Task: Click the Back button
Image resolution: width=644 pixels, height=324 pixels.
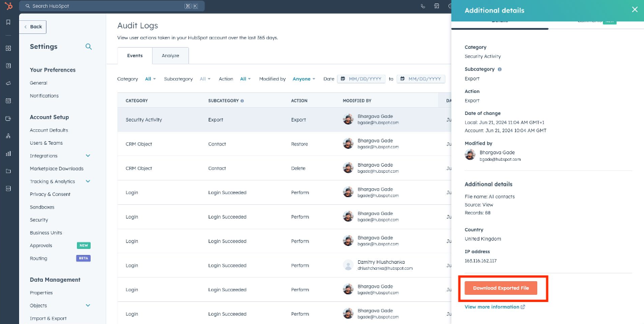Action: point(33,27)
